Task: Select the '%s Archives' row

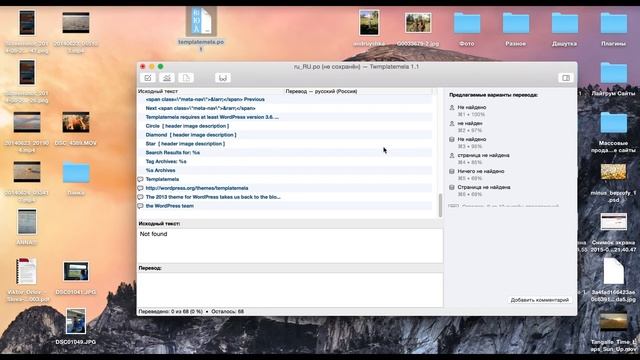Action: pyautogui.click(x=284, y=170)
